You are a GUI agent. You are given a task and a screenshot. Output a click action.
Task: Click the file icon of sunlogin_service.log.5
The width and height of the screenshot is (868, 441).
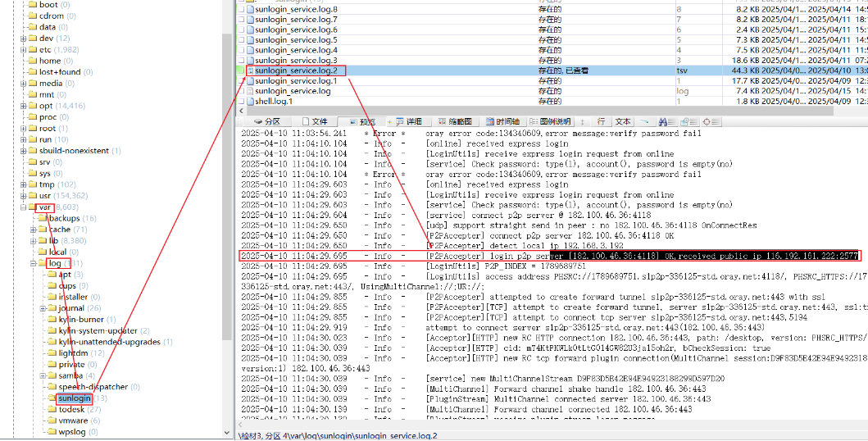click(250, 40)
